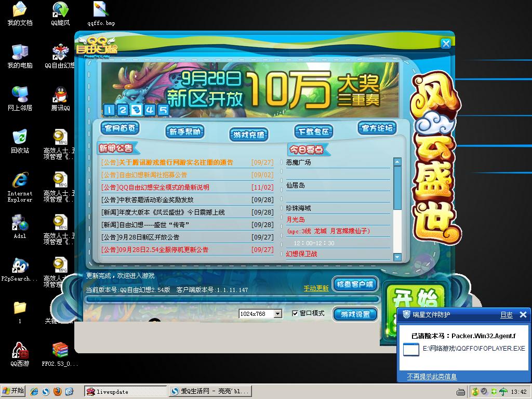This screenshot has height=399, width=532.
Task: Show banner slide number 1
Action: tap(109, 110)
